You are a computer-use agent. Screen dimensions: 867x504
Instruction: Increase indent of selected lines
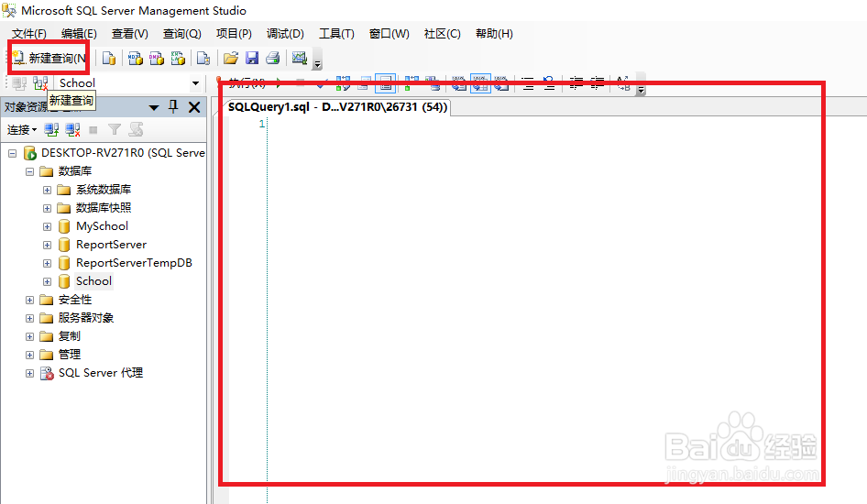coord(597,83)
